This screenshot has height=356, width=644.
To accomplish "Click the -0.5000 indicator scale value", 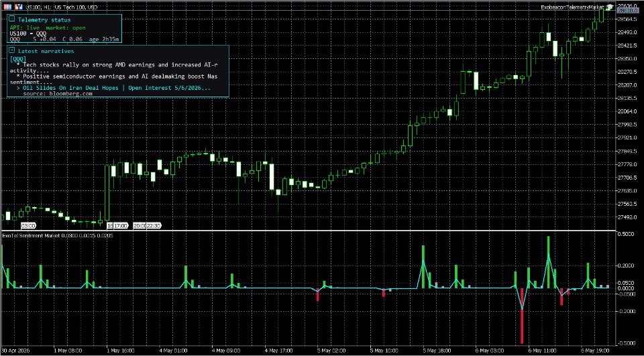I will (x=627, y=343).
